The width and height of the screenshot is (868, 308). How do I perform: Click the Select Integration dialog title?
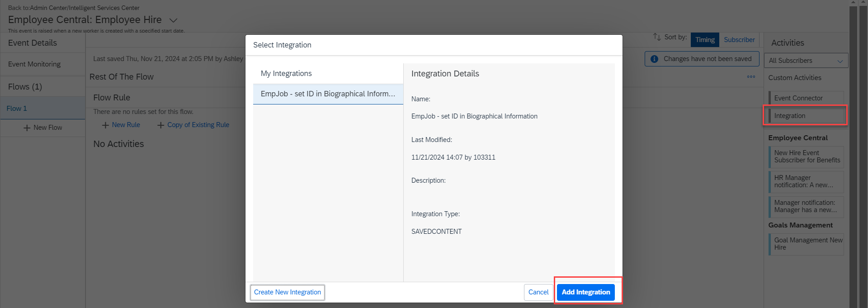[282, 45]
